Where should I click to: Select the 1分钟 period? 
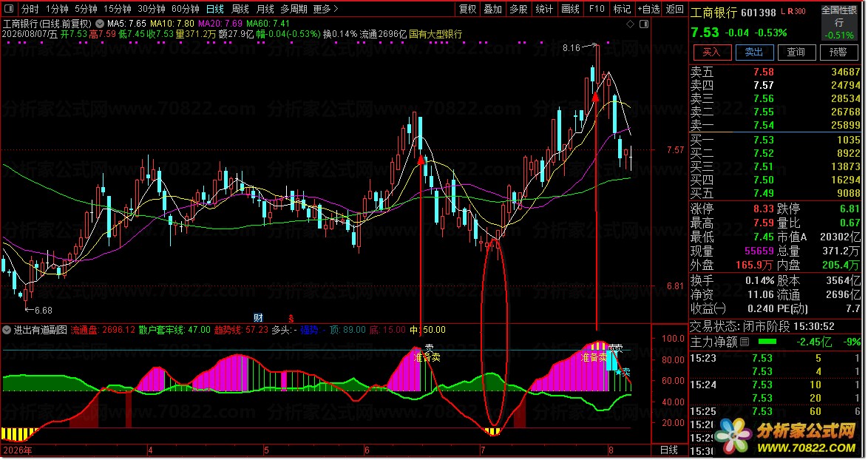pyautogui.click(x=57, y=9)
